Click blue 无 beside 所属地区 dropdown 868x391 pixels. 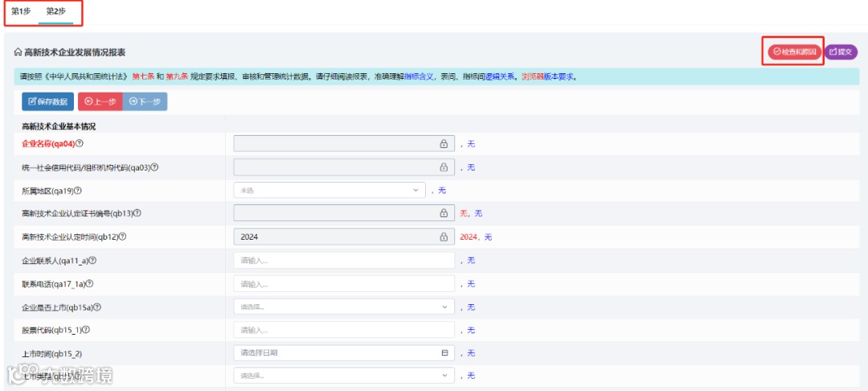(x=442, y=191)
